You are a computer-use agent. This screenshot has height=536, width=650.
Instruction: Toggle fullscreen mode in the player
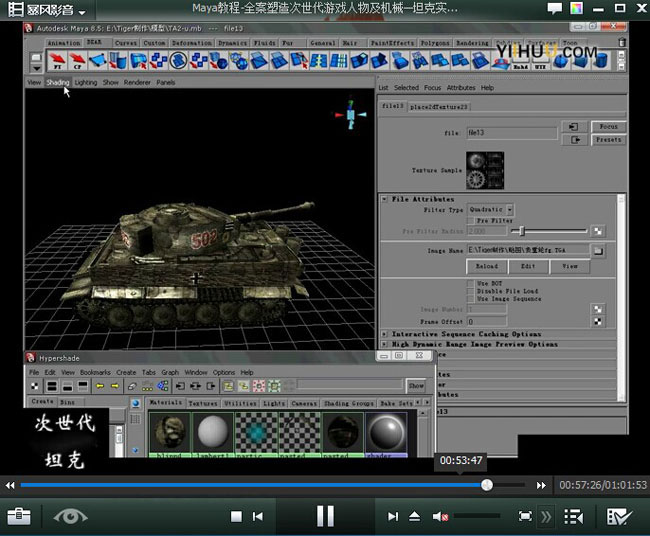pyautogui.click(x=525, y=517)
